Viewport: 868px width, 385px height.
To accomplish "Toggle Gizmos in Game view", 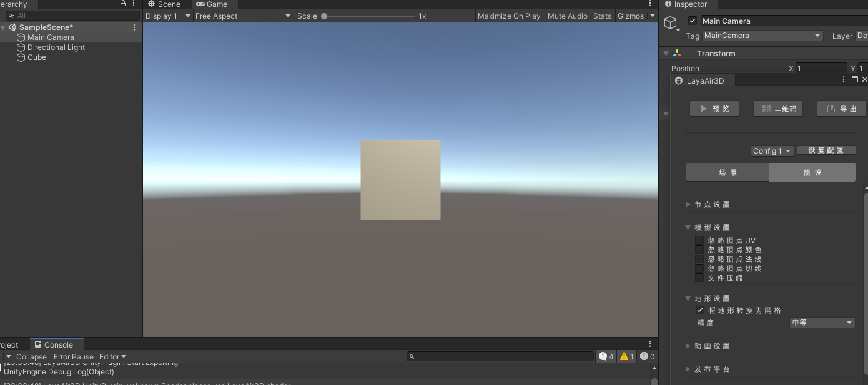I will pos(631,16).
